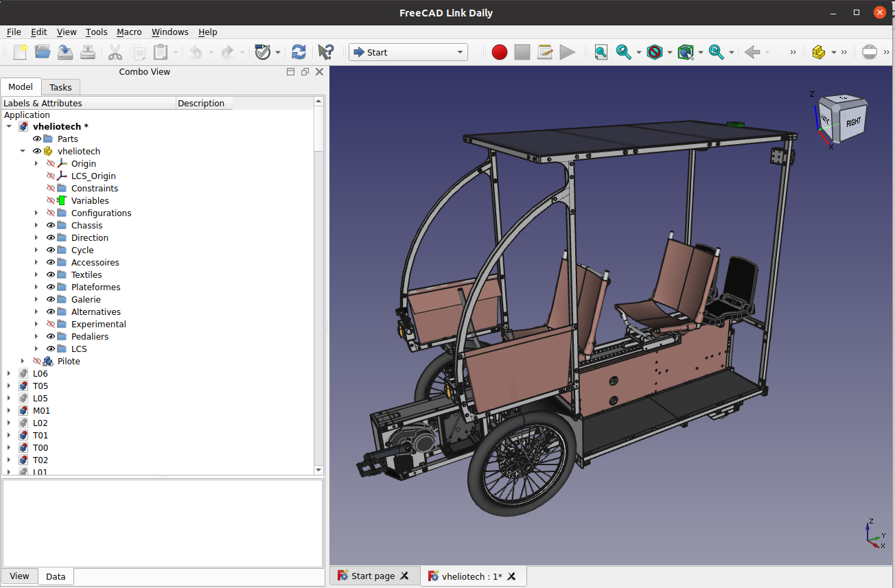This screenshot has height=588, width=895.
Task: Click the What's This help cursor icon
Action: point(325,52)
